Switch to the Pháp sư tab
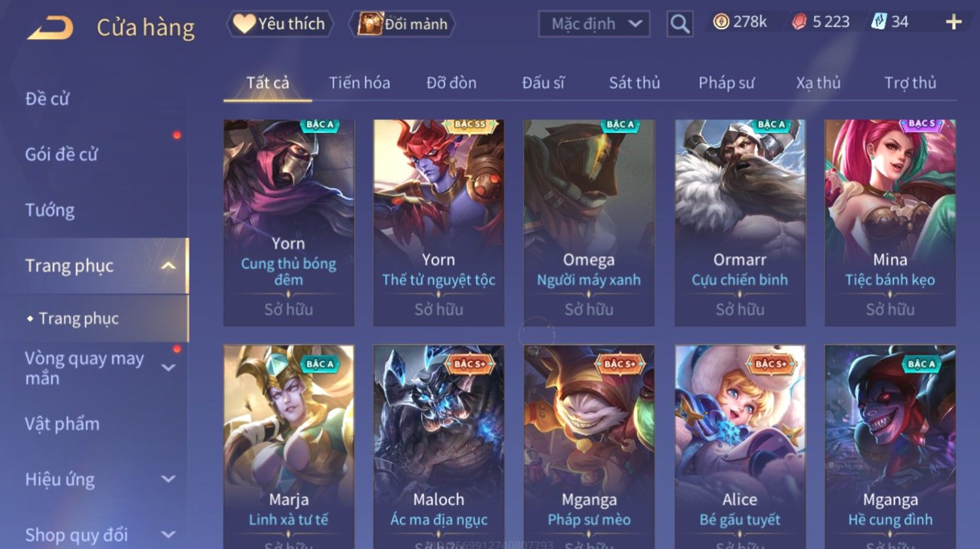The height and width of the screenshot is (549, 980). click(x=727, y=83)
